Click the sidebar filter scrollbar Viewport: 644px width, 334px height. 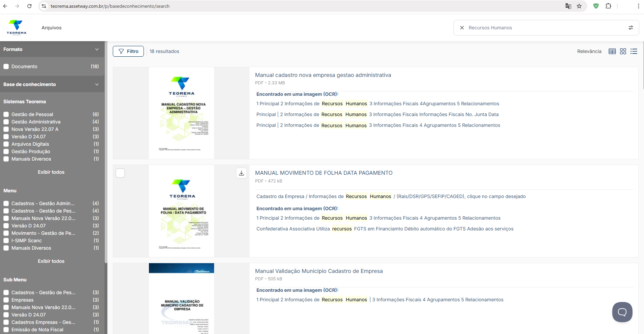(106, 152)
